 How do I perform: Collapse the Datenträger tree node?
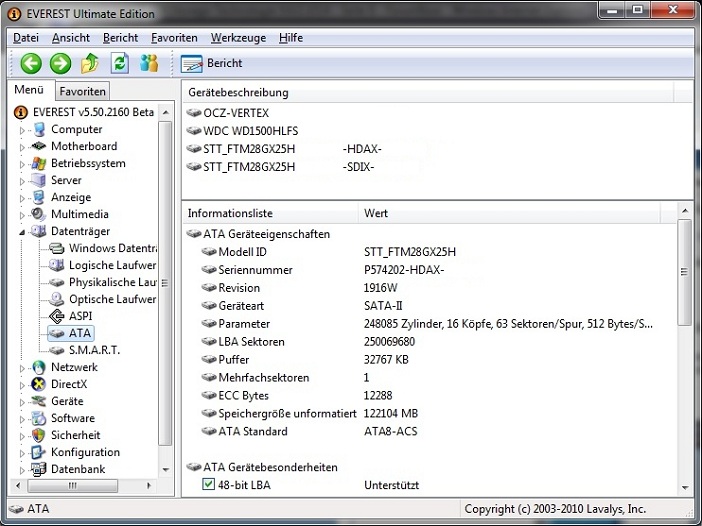click(22, 232)
